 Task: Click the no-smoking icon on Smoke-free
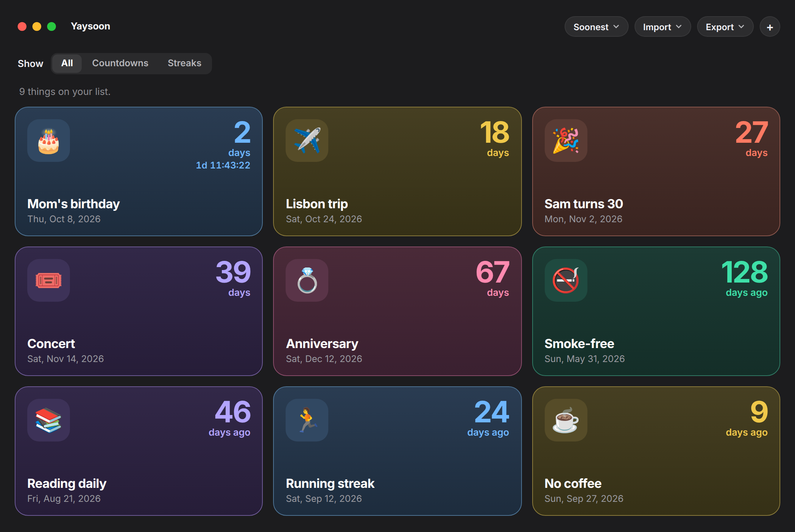click(x=566, y=280)
